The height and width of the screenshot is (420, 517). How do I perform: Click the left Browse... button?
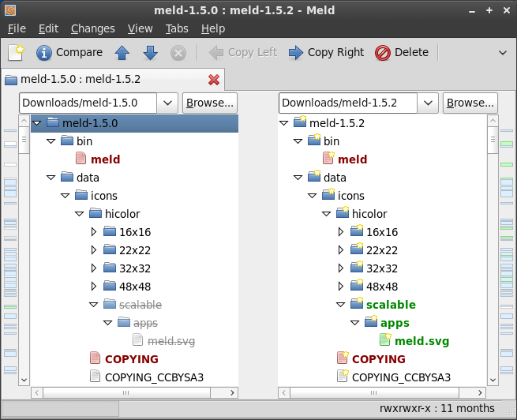(x=210, y=103)
